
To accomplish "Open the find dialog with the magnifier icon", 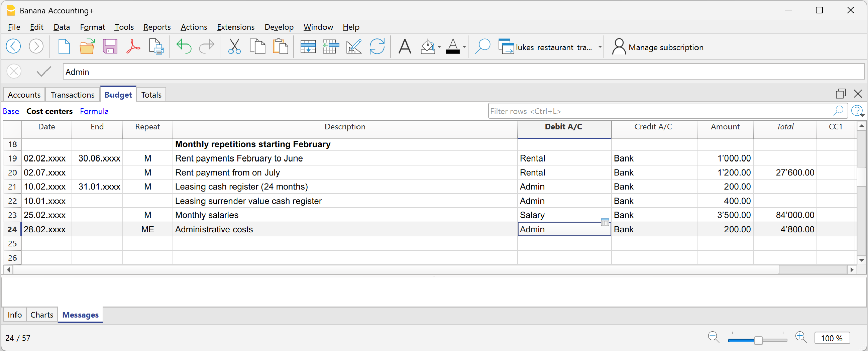I will (x=483, y=46).
